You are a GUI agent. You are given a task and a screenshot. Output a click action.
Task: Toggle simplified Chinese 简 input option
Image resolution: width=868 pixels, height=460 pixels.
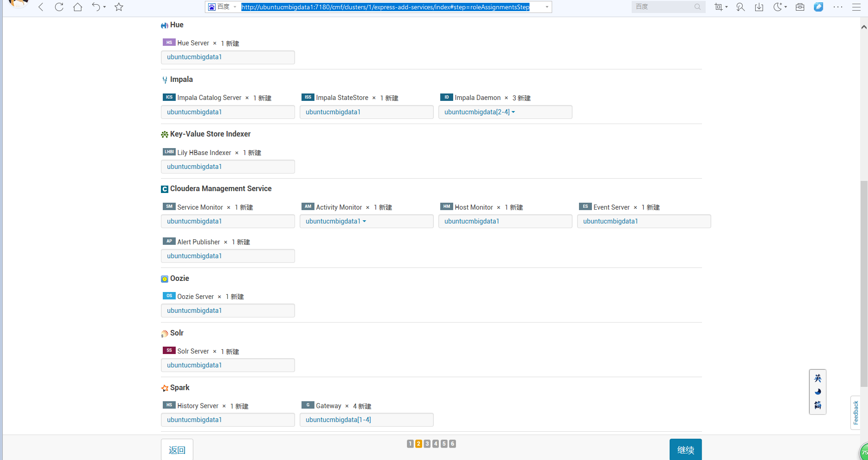click(x=818, y=405)
